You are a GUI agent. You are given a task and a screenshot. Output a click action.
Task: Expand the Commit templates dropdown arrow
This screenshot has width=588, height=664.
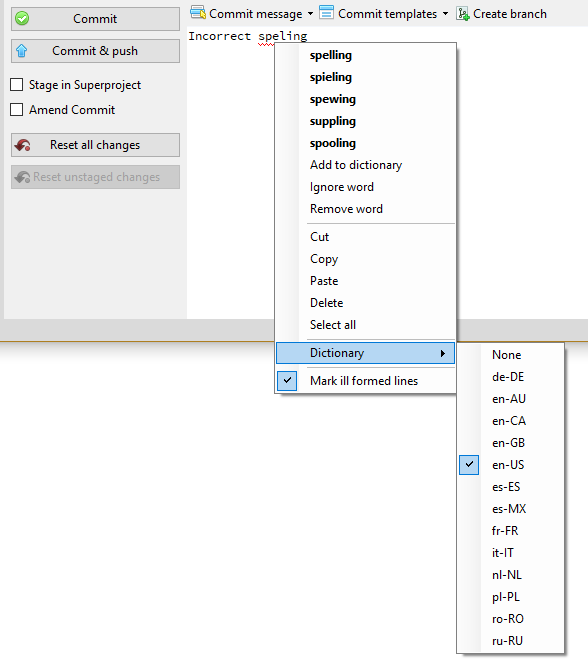pos(445,14)
